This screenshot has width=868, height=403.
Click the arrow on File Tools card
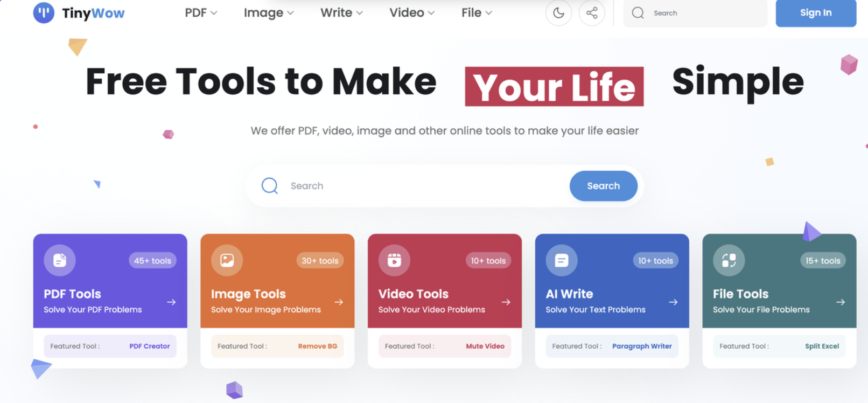840,302
